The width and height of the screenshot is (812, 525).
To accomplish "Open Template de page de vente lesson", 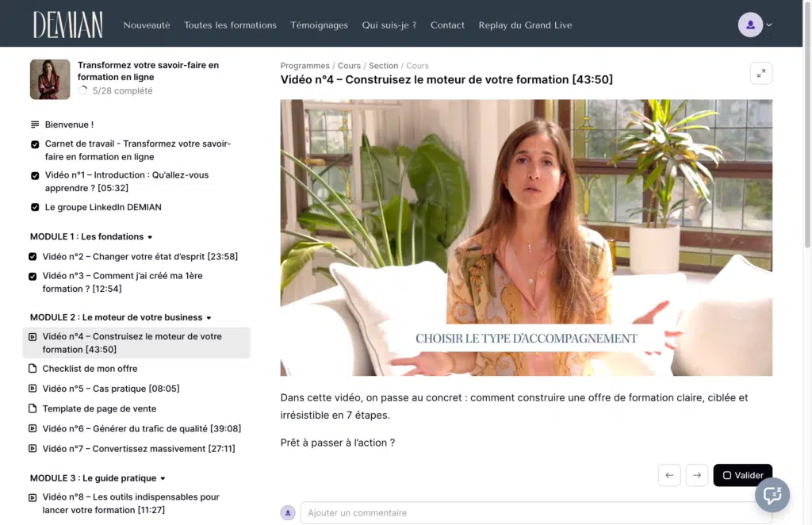I will [99, 408].
